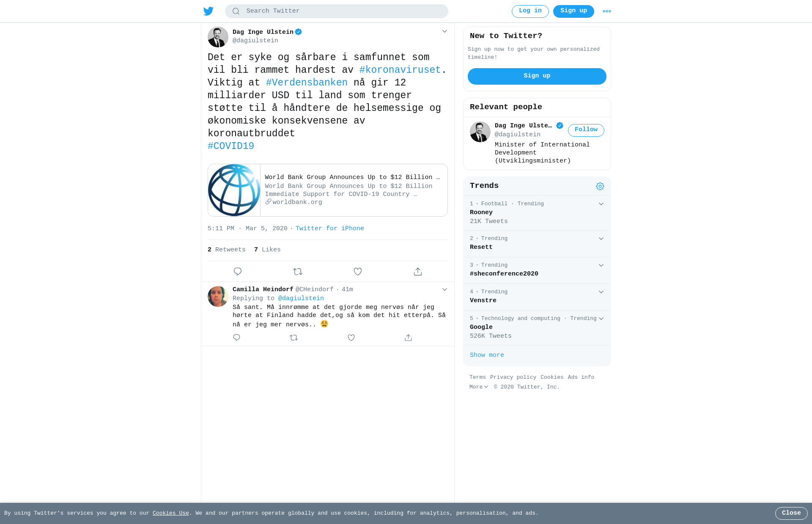Like the main tweet by Dag Inge Ulstein

click(358, 271)
